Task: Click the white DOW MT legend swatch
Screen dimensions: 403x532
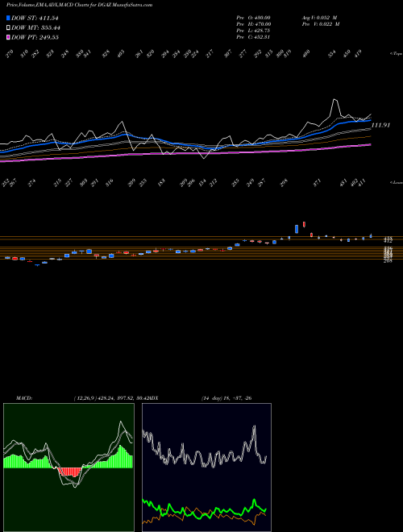Action: (8, 27)
